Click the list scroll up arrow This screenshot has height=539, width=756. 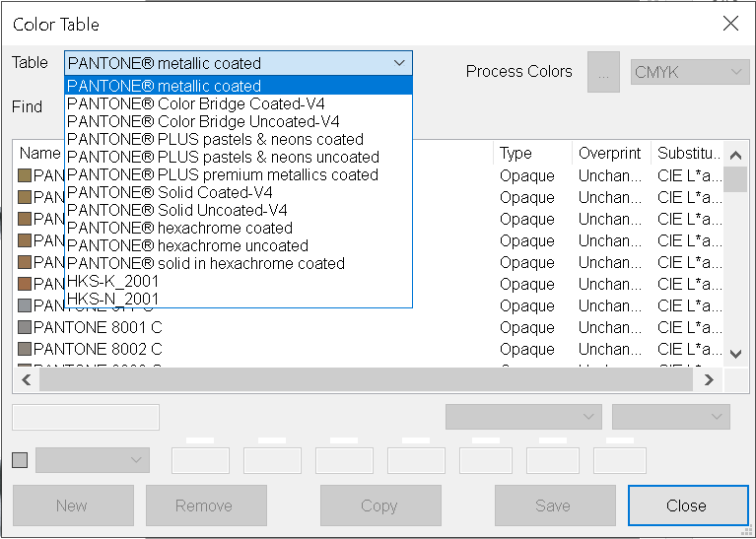point(735,156)
